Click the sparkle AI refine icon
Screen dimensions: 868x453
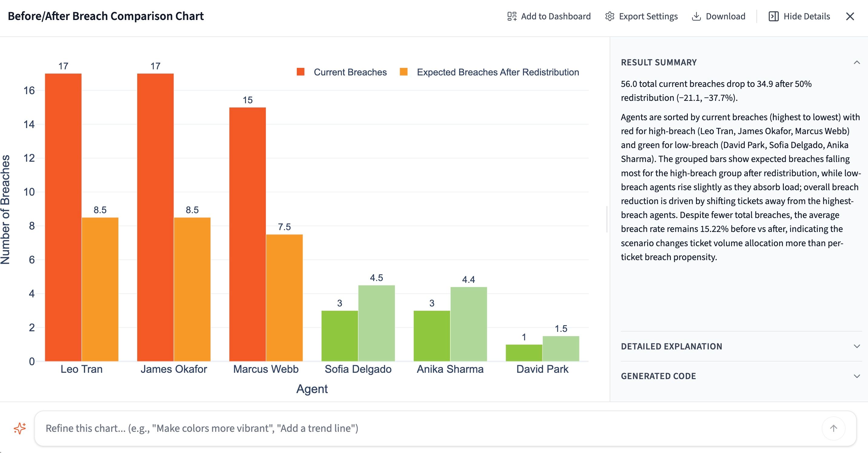(x=20, y=428)
